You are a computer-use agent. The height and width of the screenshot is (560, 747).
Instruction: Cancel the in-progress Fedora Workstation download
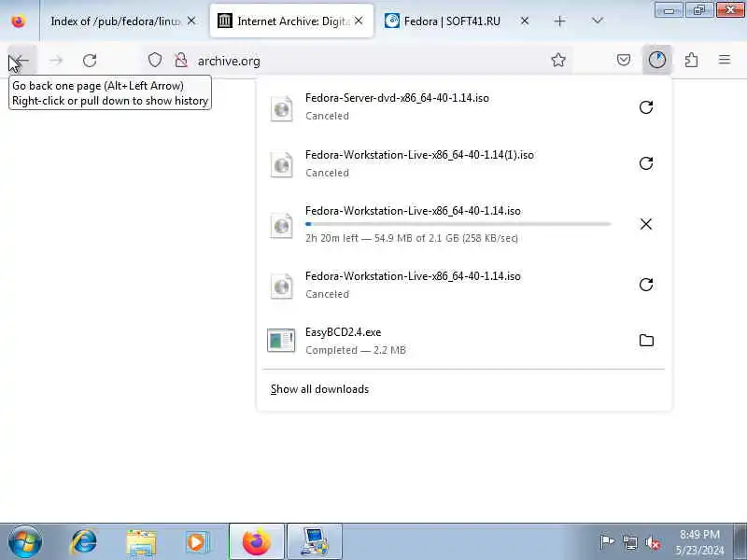pos(646,224)
